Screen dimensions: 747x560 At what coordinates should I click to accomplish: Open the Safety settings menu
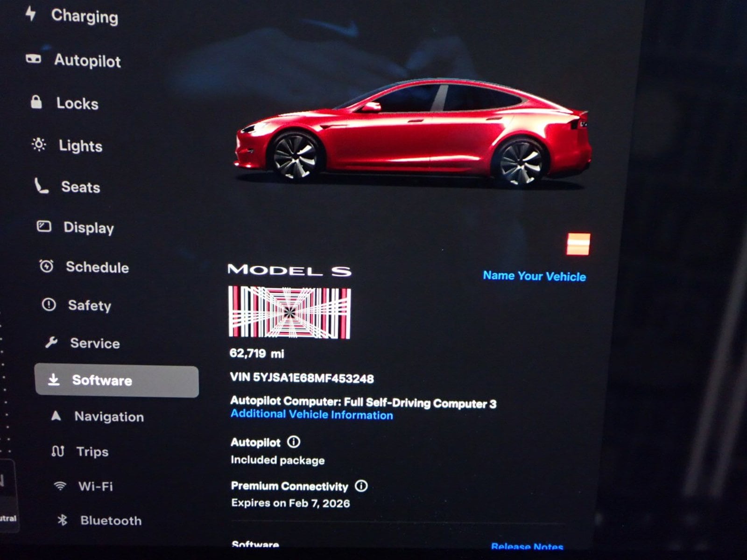pos(89,305)
